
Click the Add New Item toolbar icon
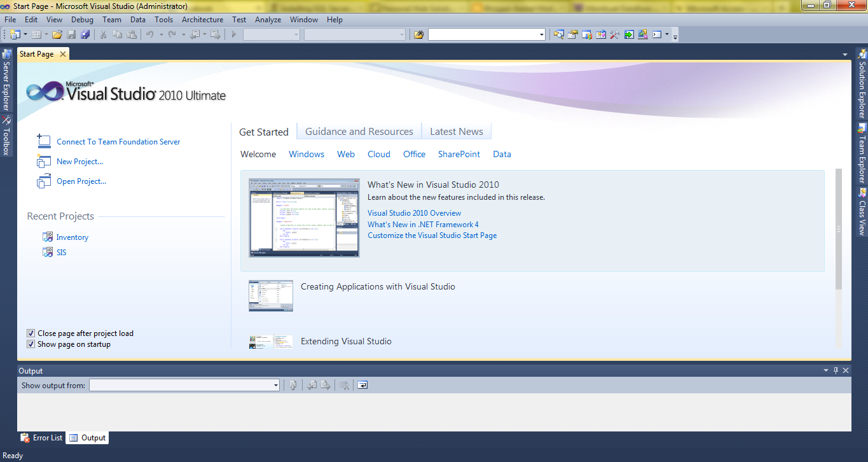click(x=36, y=34)
